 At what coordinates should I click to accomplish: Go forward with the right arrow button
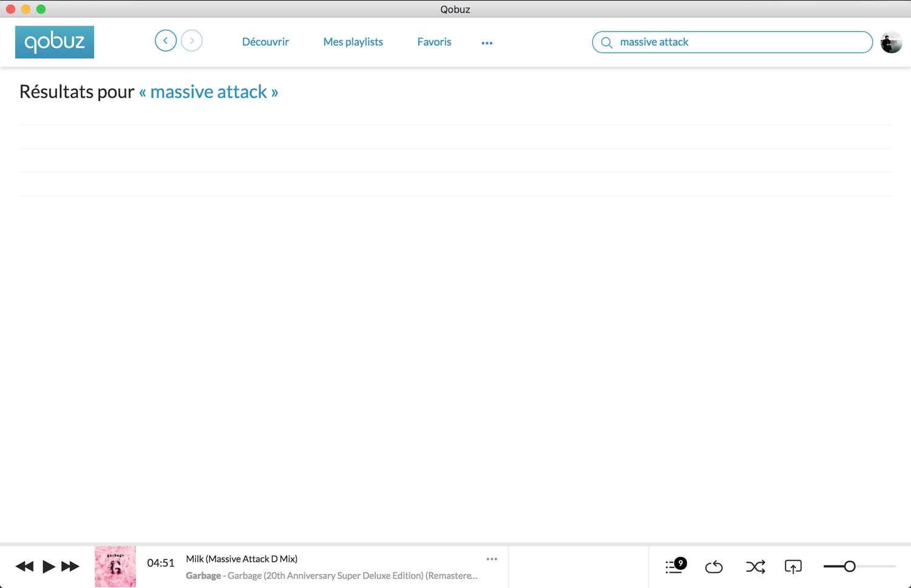click(192, 41)
